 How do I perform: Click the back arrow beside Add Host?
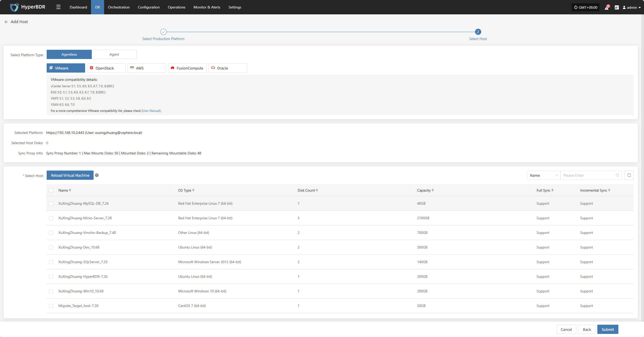tap(6, 22)
